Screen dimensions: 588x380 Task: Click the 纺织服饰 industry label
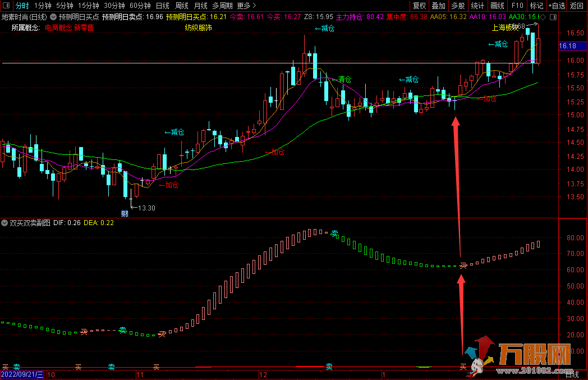coord(199,28)
